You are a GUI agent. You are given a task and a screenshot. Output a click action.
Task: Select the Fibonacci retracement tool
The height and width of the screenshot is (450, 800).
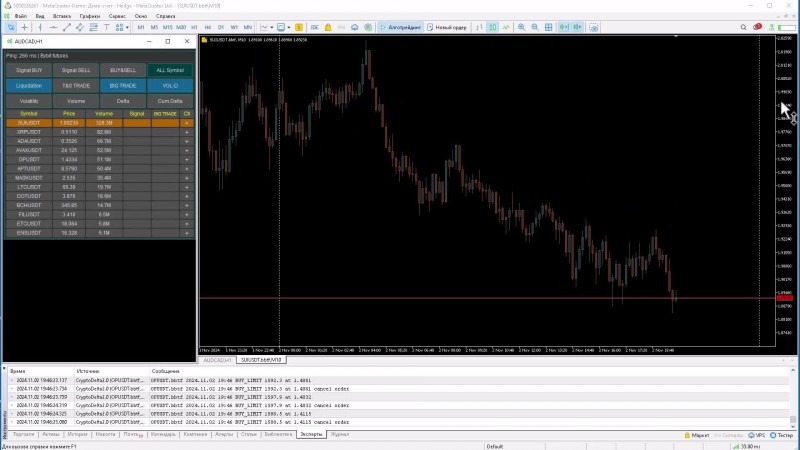(93, 28)
